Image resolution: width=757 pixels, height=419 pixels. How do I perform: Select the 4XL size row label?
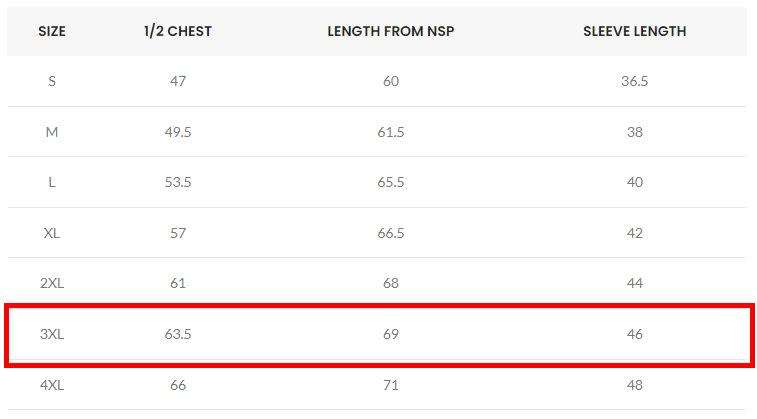click(52, 385)
